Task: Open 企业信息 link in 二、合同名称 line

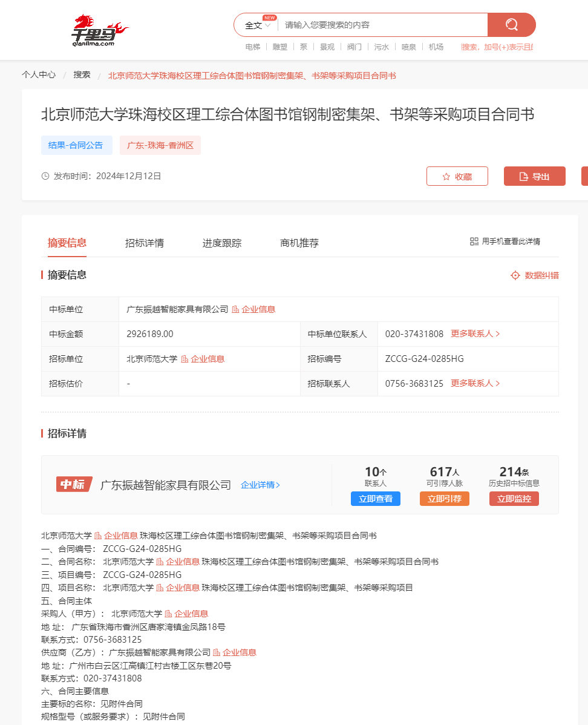Action: (x=183, y=562)
